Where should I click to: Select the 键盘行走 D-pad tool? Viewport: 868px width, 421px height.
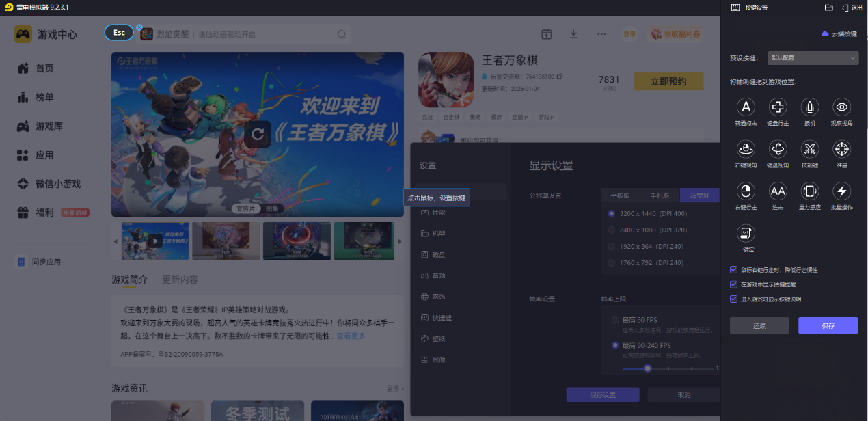coord(778,107)
